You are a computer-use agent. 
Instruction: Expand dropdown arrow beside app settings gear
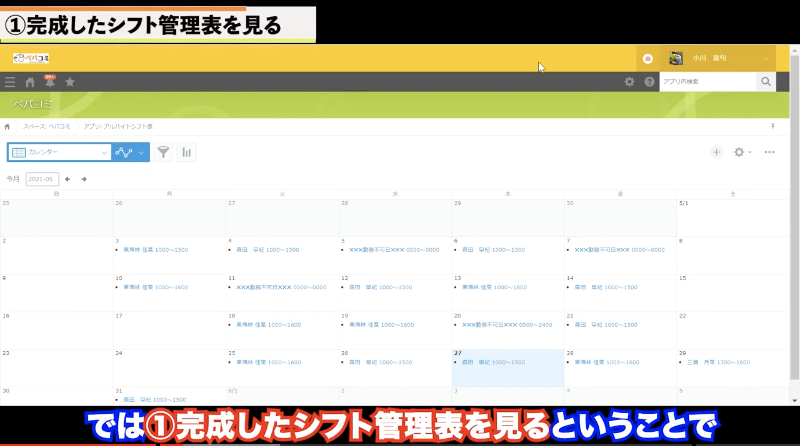pos(749,152)
